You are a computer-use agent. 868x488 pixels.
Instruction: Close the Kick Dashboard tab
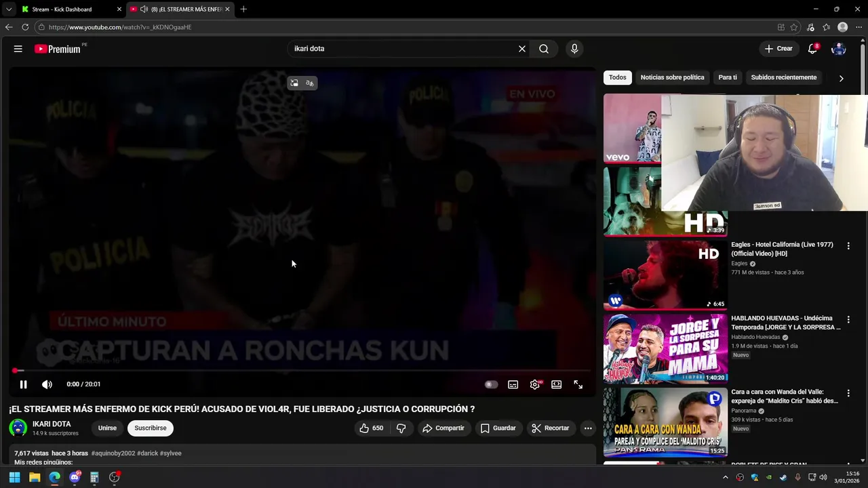[x=119, y=9]
